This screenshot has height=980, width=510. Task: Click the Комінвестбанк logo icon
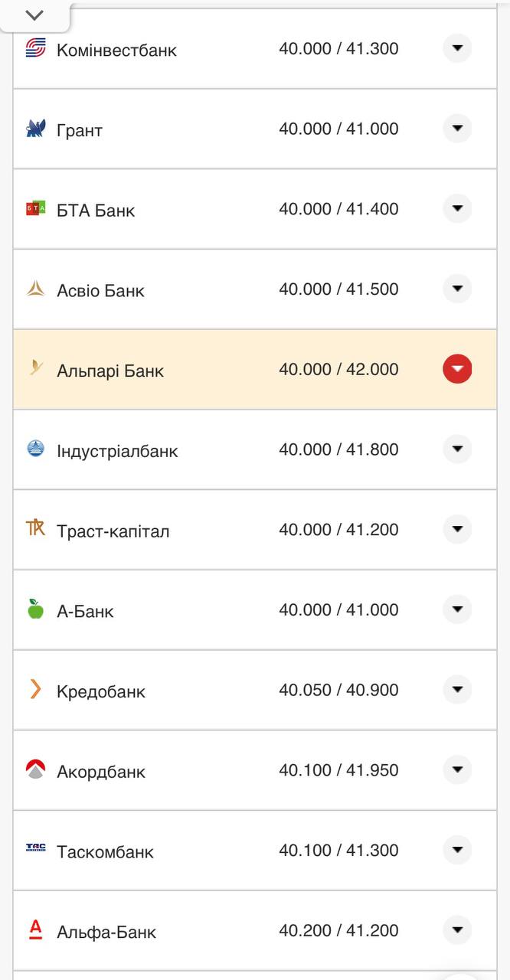(x=35, y=48)
